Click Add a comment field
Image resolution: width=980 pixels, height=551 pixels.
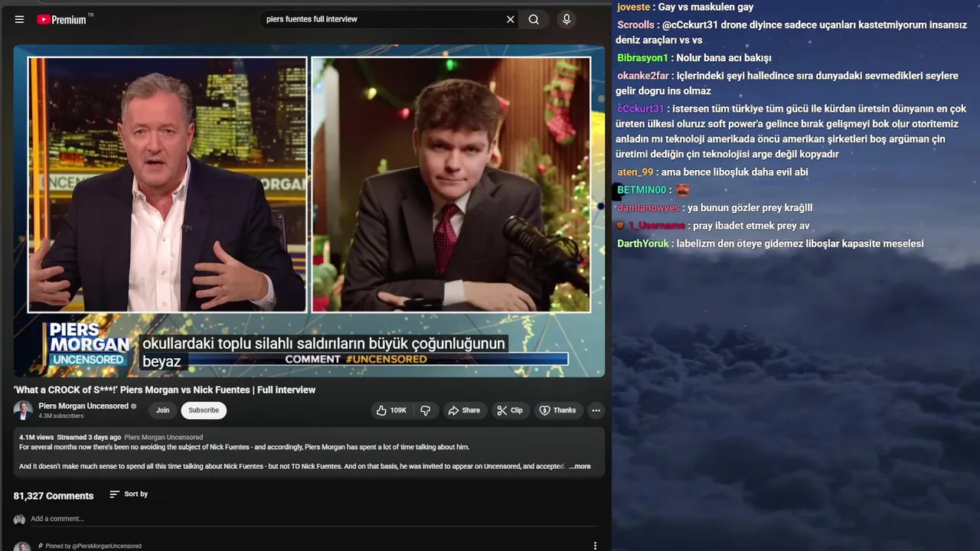click(x=313, y=519)
